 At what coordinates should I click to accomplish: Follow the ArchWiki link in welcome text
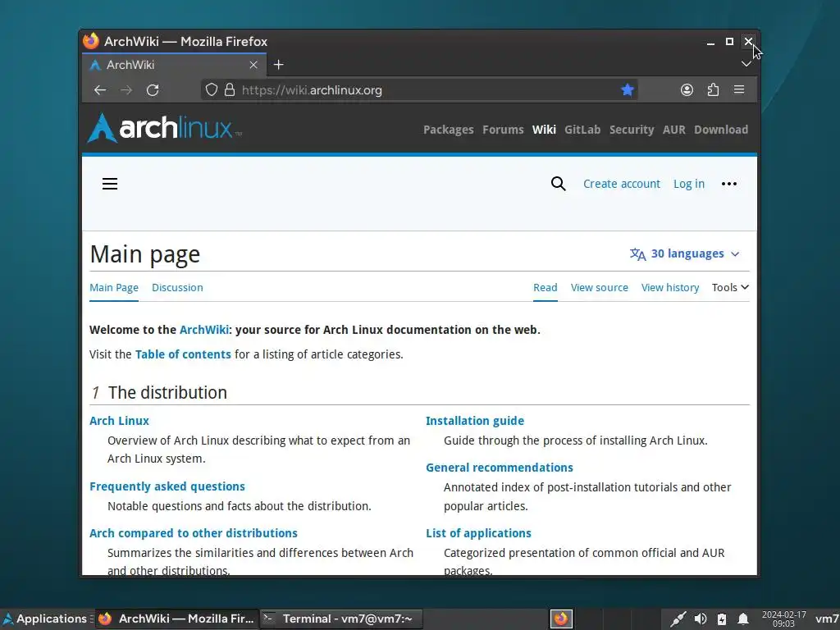pos(204,330)
